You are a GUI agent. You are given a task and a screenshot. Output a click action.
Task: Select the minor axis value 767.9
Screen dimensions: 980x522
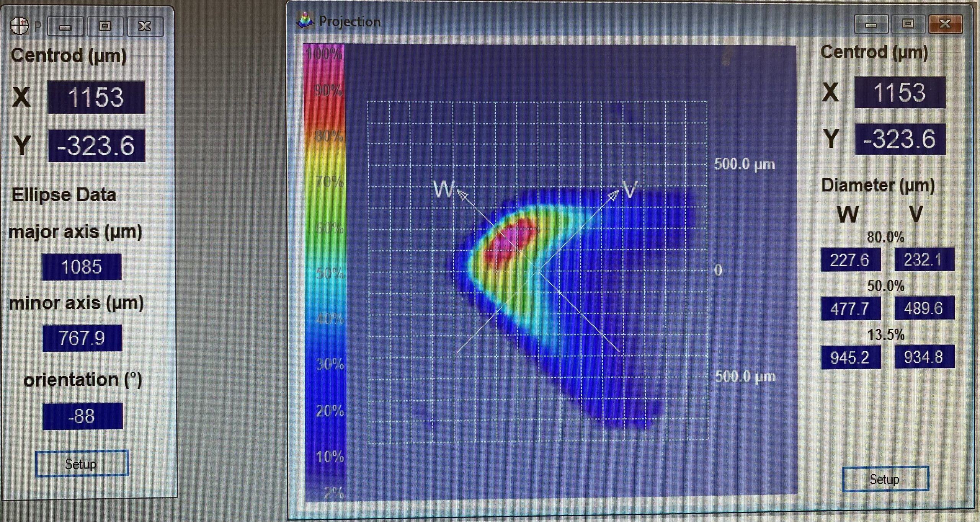(82, 338)
